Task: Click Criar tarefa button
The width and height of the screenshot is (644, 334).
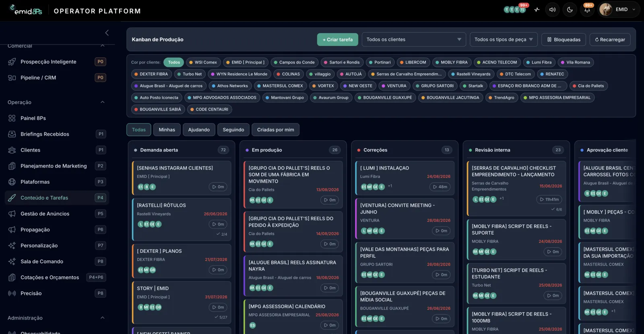Action: coord(337,39)
